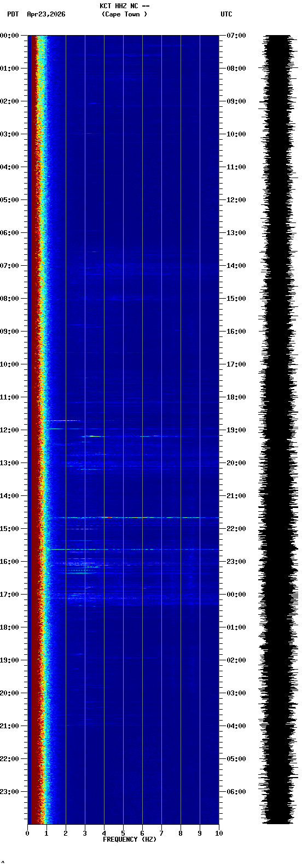This screenshot has height=868, width=302.
Task: Click the 20:00 UTC time label
Action: [236, 463]
